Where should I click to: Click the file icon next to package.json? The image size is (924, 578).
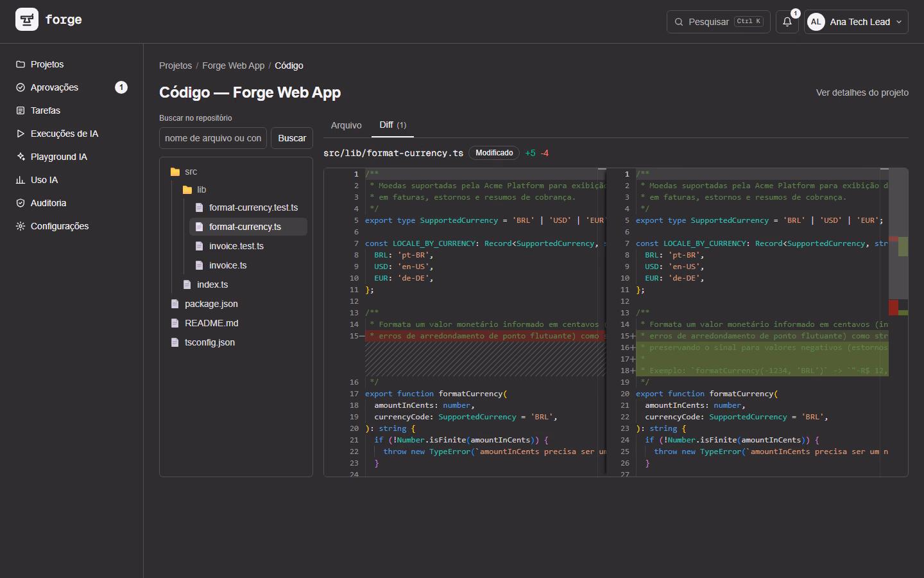pos(175,304)
